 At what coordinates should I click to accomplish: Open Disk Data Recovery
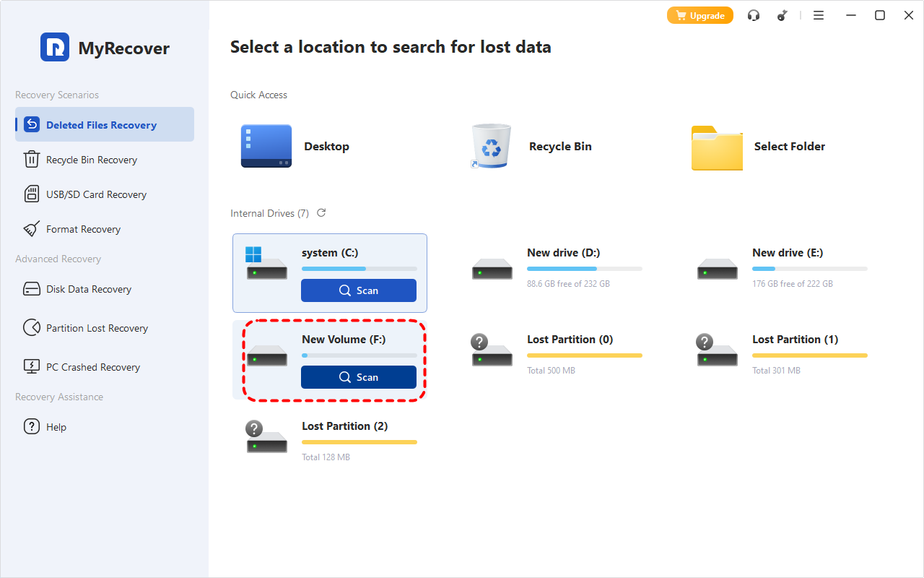click(x=105, y=289)
